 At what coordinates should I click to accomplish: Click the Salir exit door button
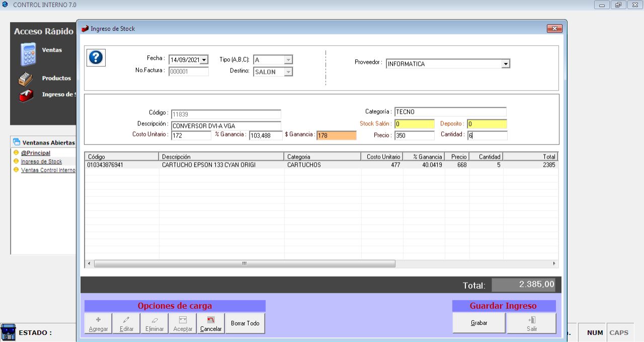coord(531,323)
